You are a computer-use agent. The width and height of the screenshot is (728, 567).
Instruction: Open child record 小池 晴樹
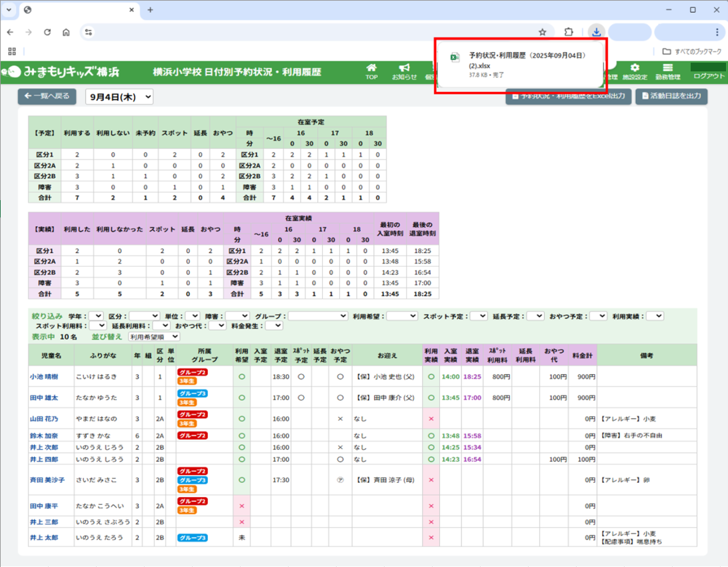(x=43, y=376)
